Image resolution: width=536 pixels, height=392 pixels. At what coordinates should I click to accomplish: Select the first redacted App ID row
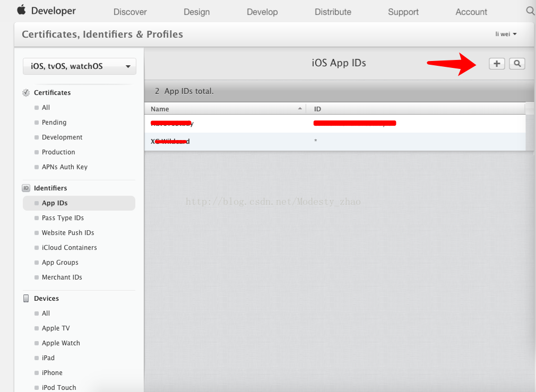click(335, 124)
